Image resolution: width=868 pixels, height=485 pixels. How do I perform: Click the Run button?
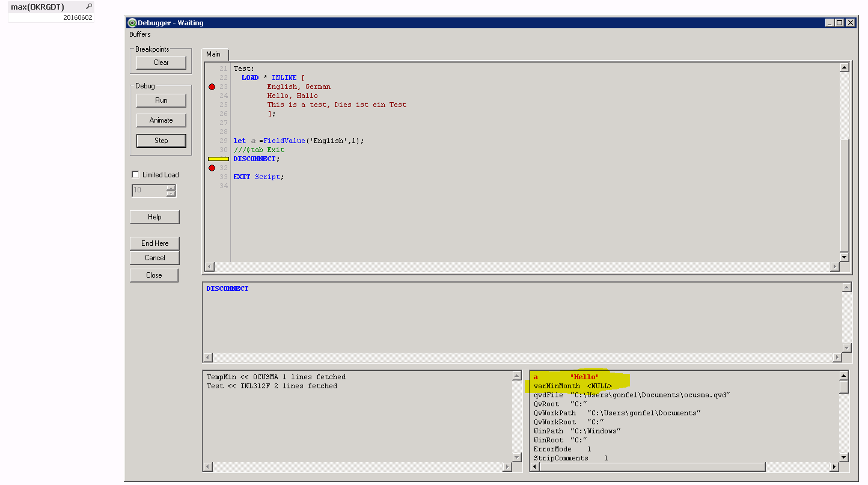point(161,100)
